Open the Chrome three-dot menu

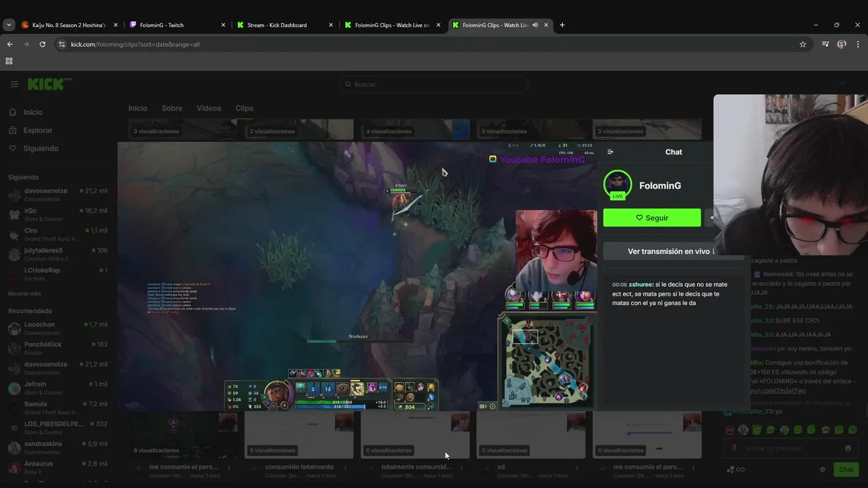click(857, 44)
